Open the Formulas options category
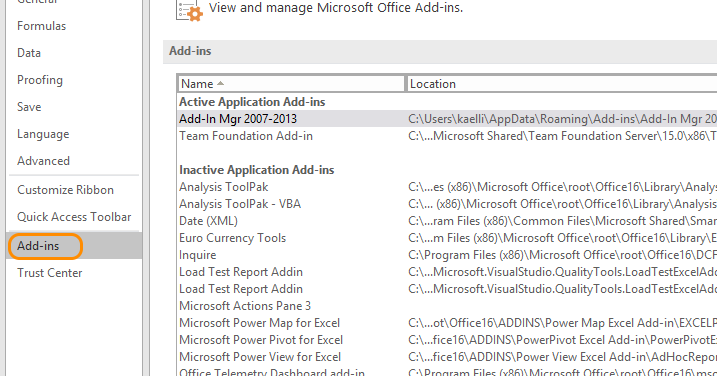Image resolution: width=717 pixels, height=376 pixels. tap(42, 26)
